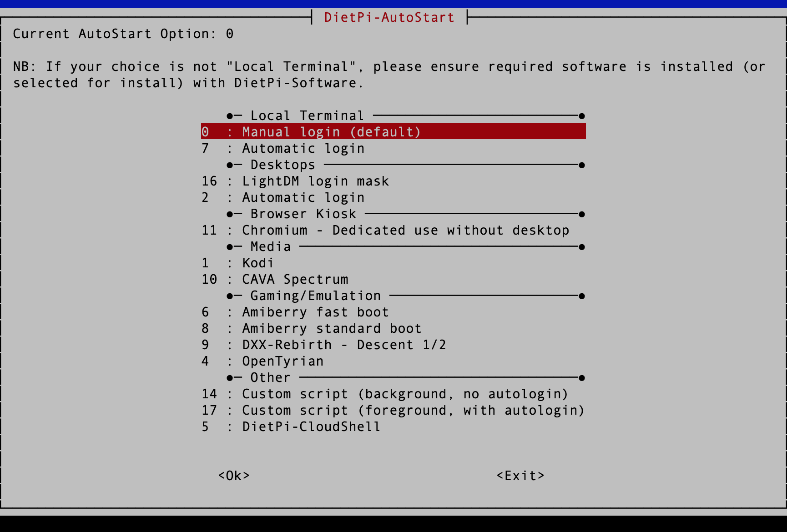The image size is (787, 532).
Task: Confirm with the <Ok> button
Action: point(234,476)
